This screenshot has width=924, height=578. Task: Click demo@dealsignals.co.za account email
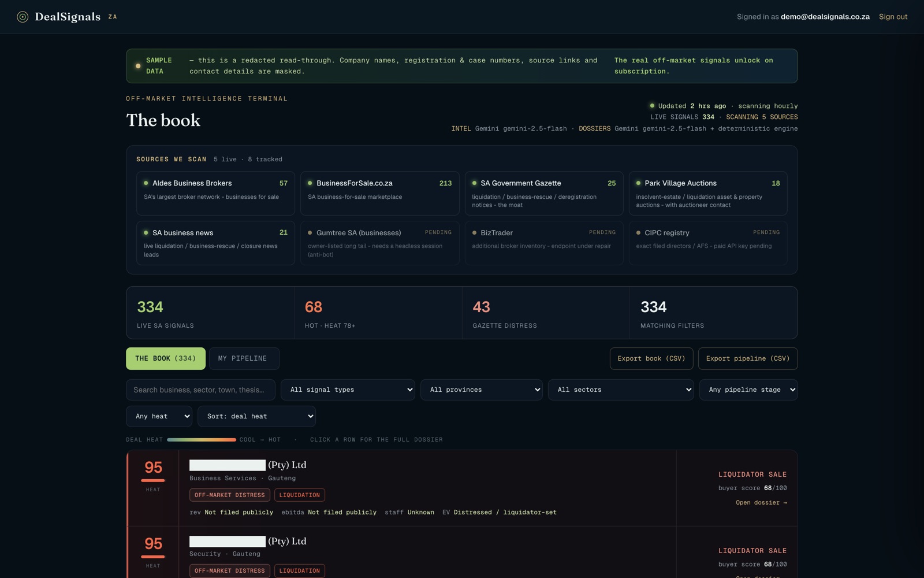coord(825,17)
